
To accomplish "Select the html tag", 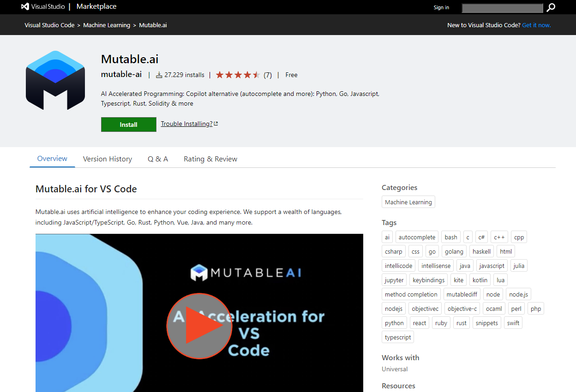I will (x=506, y=251).
